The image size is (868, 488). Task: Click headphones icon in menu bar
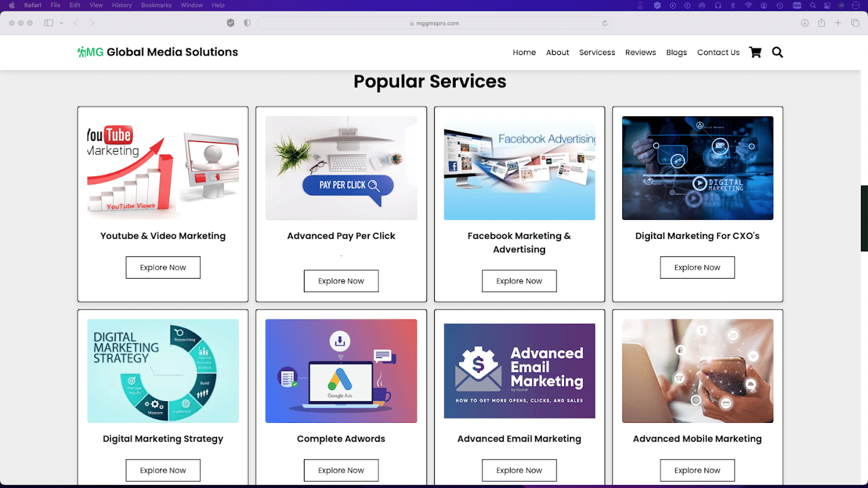(718, 5)
